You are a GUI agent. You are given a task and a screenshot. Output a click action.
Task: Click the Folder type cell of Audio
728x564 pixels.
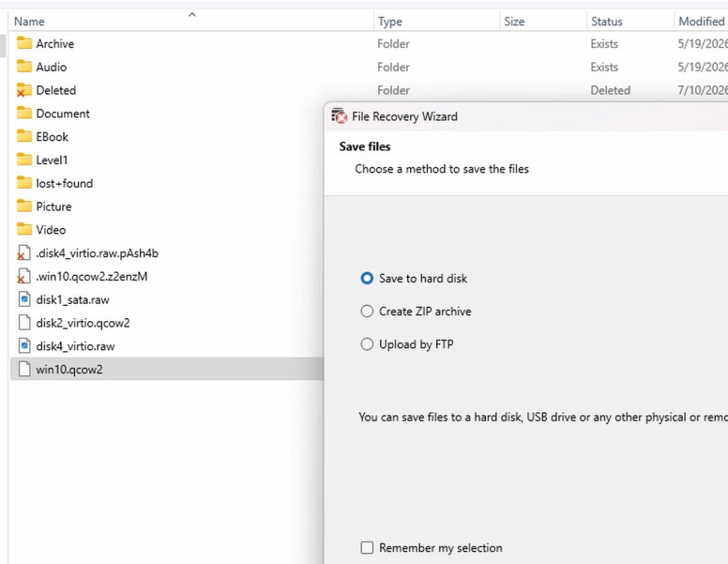(393, 67)
